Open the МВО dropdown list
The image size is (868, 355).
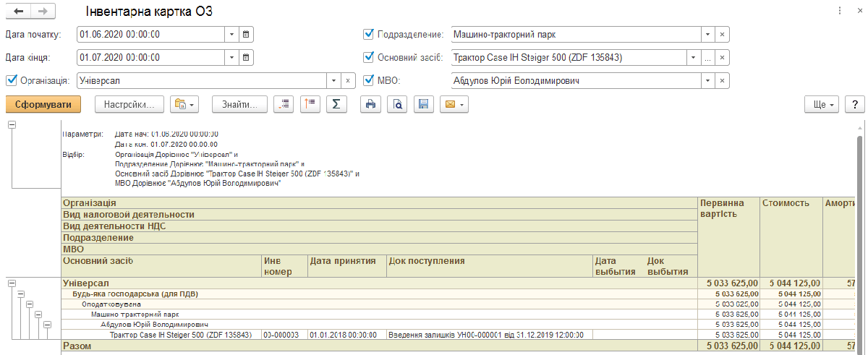click(707, 81)
